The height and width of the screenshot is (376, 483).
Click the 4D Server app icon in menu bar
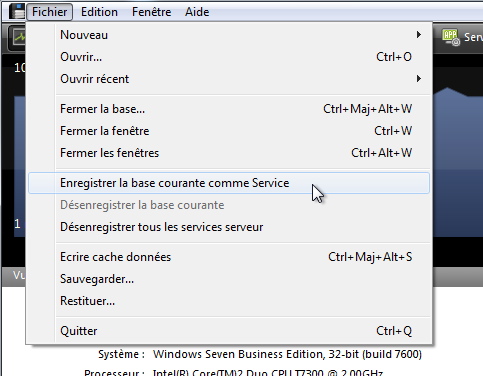[x=17, y=11]
